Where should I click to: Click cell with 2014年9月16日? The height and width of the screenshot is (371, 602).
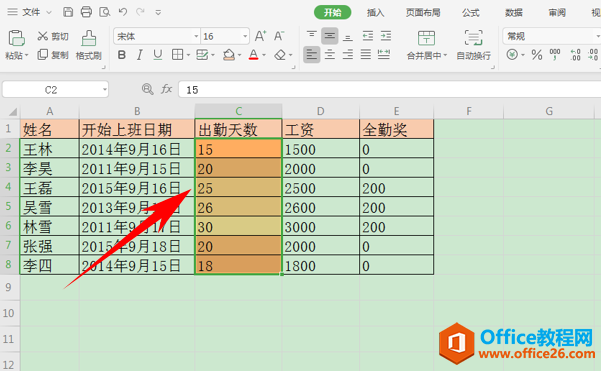(137, 149)
